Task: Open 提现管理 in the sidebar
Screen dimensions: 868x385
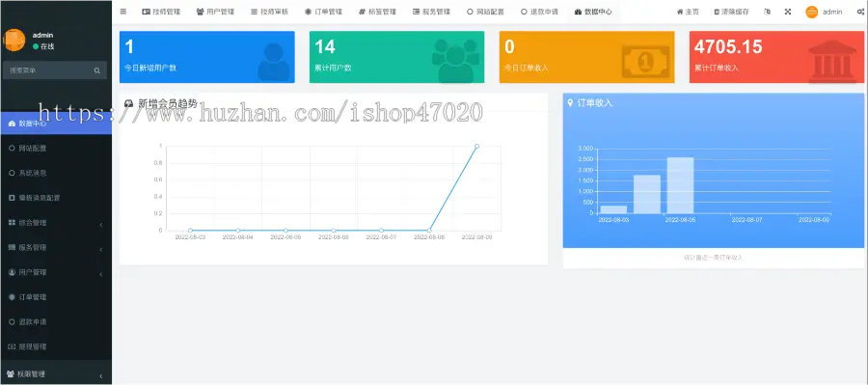Action: point(55,346)
